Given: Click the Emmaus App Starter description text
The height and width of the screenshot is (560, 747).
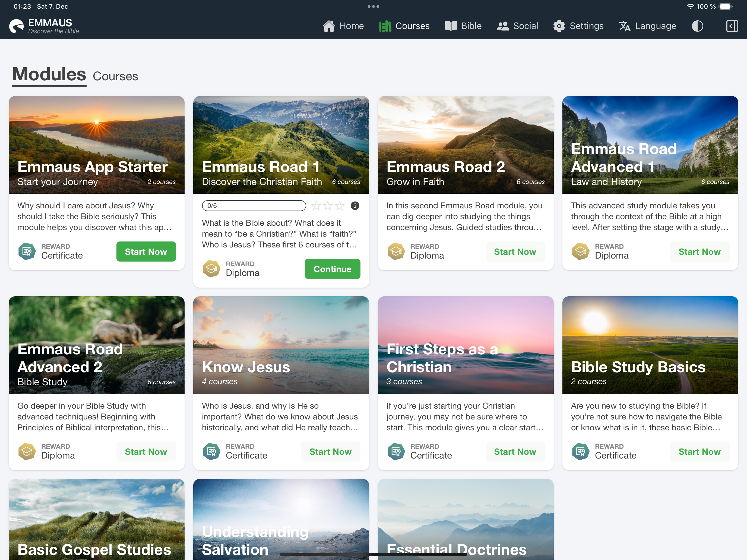Looking at the screenshot, I should 94,216.
